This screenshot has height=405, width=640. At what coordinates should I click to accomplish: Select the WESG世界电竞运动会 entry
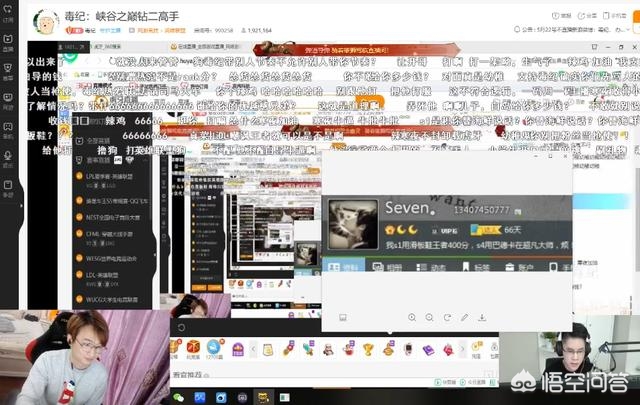[112, 258]
